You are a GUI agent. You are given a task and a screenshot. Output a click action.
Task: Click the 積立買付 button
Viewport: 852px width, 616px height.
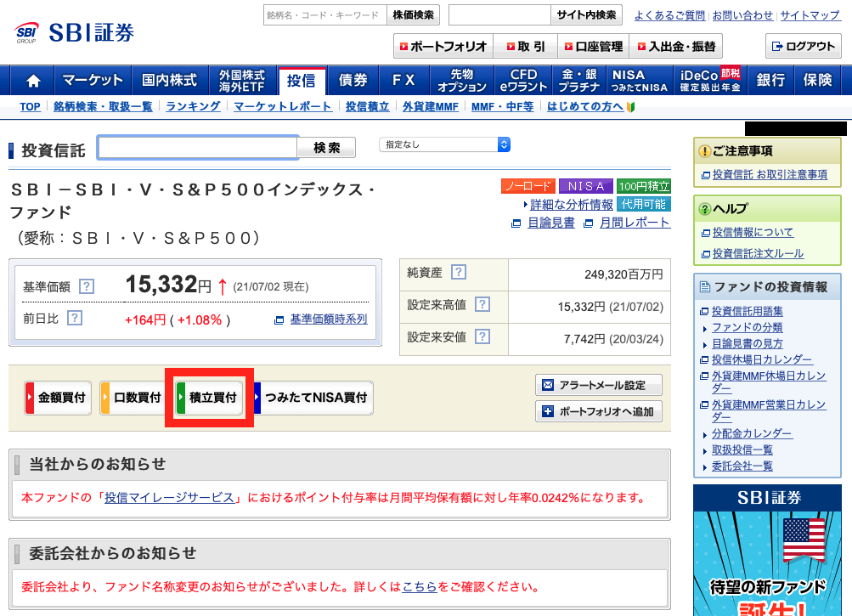pos(209,398)
